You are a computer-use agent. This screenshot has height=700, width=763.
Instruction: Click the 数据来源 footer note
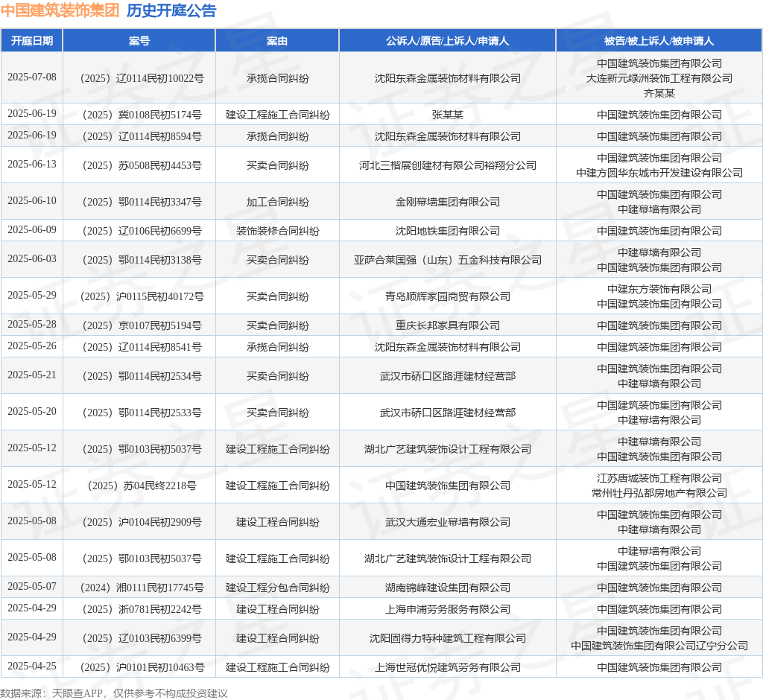point(114,693)
